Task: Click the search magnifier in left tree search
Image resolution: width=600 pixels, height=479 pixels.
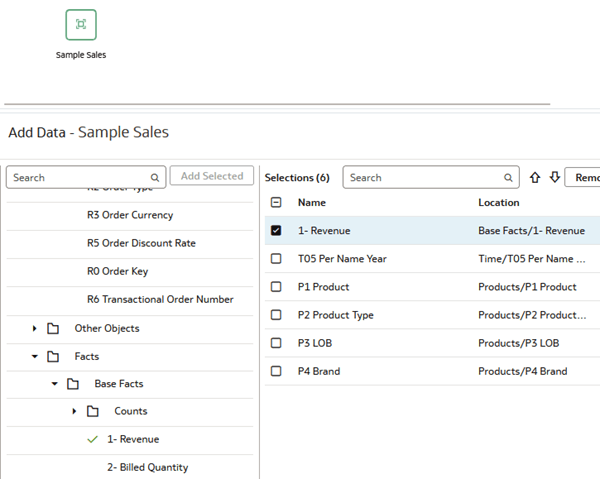Action: pyautogui.click(x=155, y=178)
